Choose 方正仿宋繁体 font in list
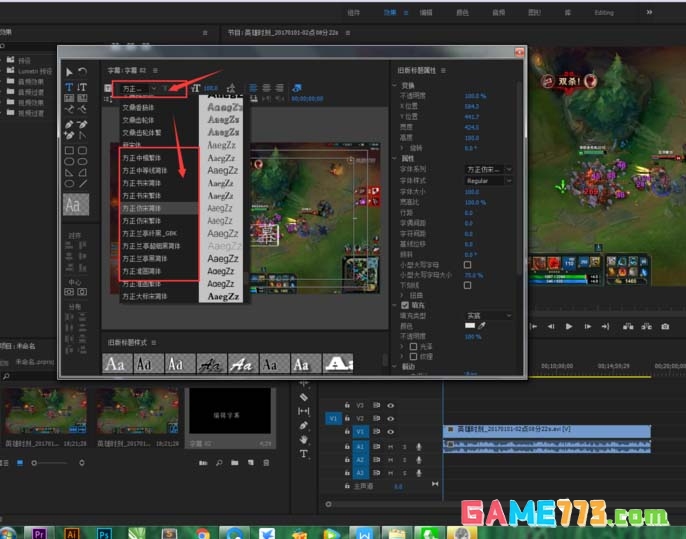This screenshot has height=539, width=686. click(x=158, y=221)
